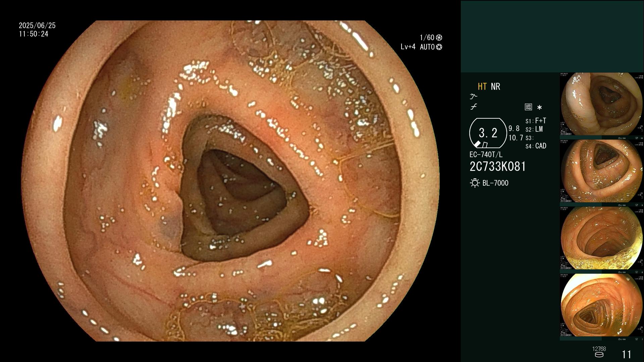The height and width of the screenshot is (362, 644).
Task: Click the asterisk indicator icon
Action: pos(539,108)
